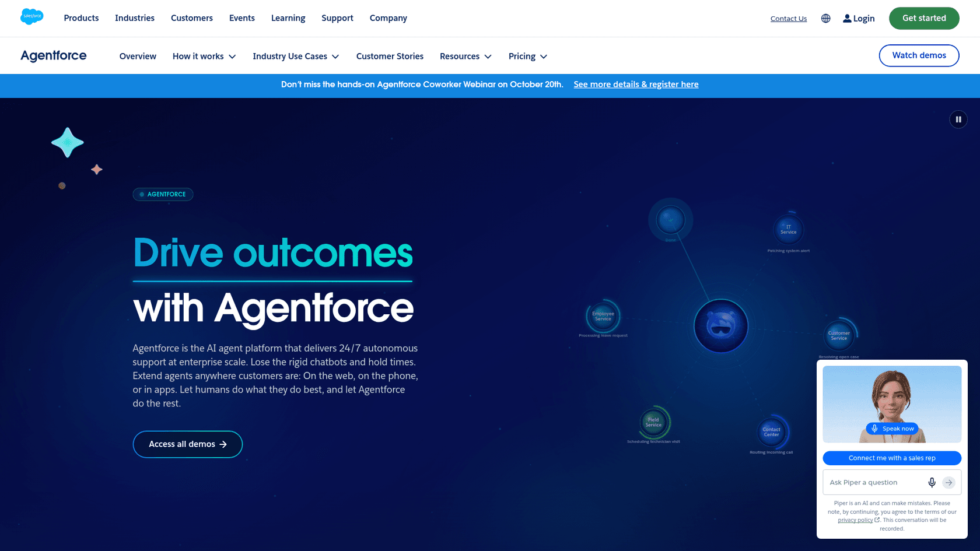Screen dimensions: 980x551
Task: Click the Routing incoming call caption
Action: (x=771, y=452)
